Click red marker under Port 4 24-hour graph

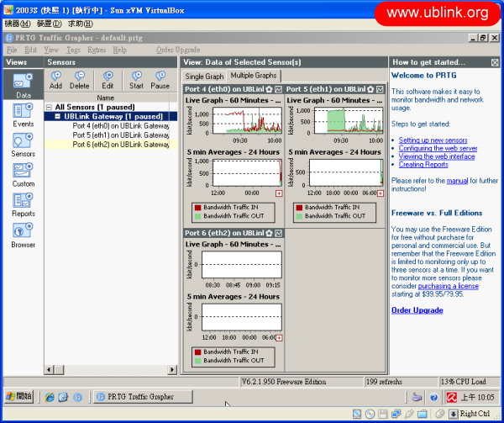(279, 193)
